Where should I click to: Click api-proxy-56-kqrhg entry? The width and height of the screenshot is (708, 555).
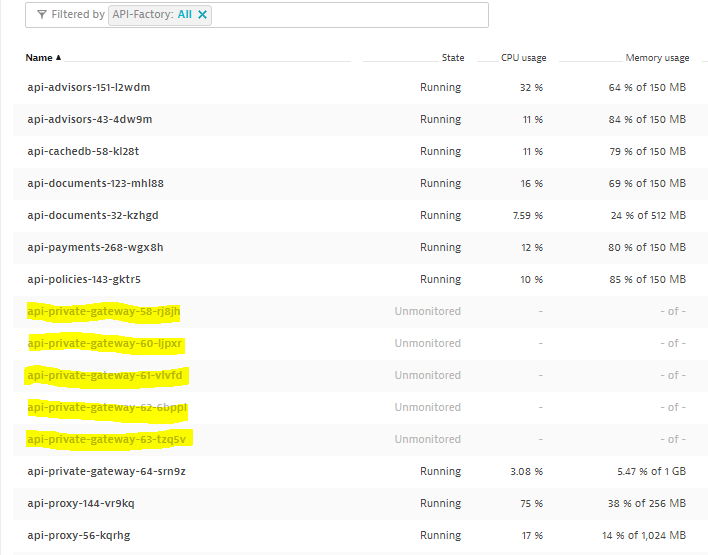pos(78,535)
